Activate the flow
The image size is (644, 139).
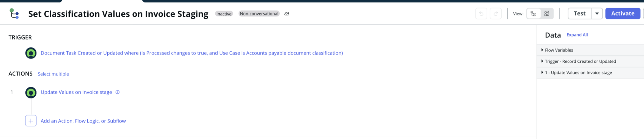[623, 14]
